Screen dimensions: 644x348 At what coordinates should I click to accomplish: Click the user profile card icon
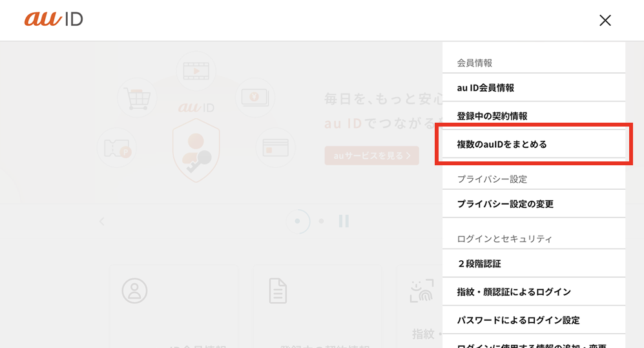click(134, 291)
